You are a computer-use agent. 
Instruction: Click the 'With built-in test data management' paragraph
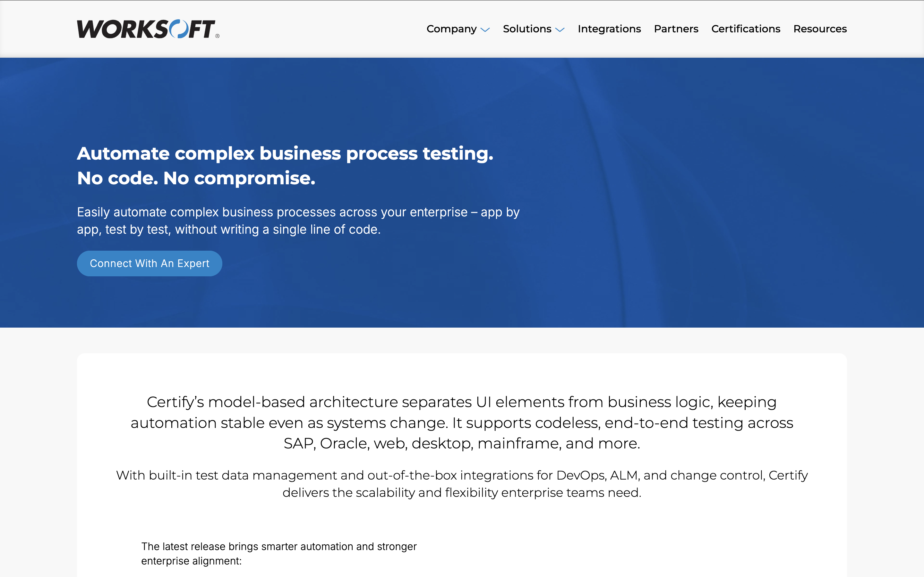click(462, 483)
